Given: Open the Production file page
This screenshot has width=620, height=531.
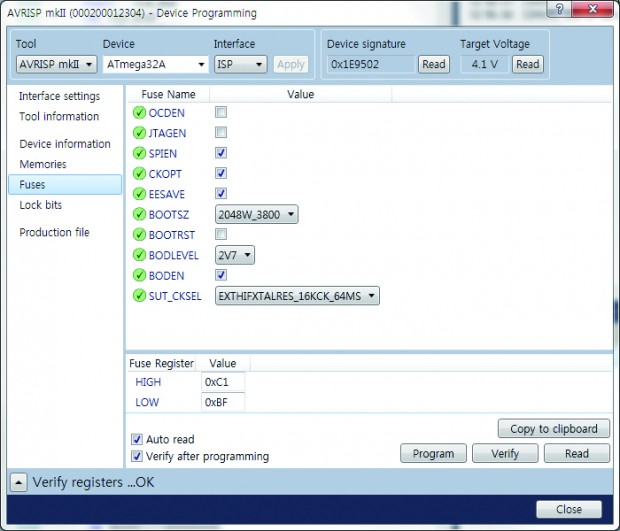Looking at the screenshot, I should click(54, 232).
